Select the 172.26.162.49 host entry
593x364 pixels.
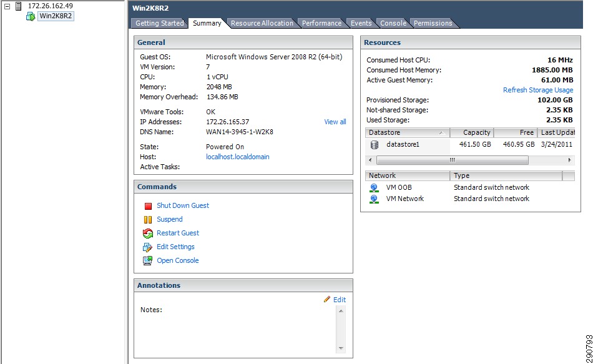click(x=51, y=6)
